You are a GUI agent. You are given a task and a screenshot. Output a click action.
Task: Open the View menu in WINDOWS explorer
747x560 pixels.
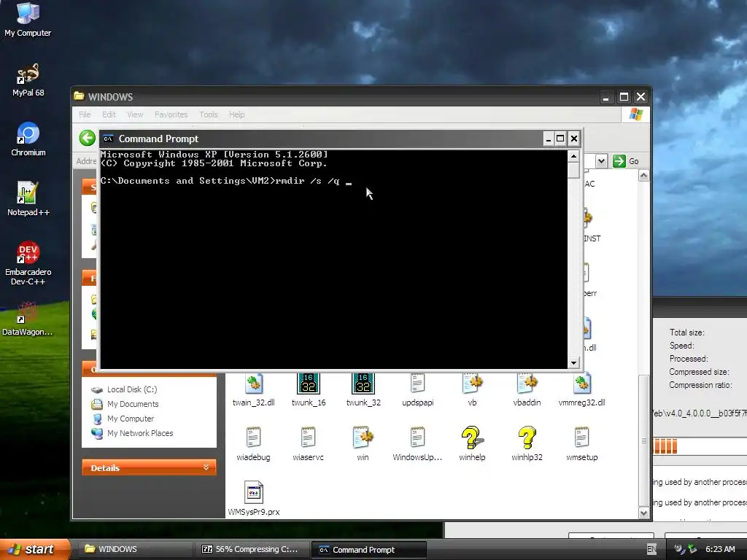coord(135,114)
